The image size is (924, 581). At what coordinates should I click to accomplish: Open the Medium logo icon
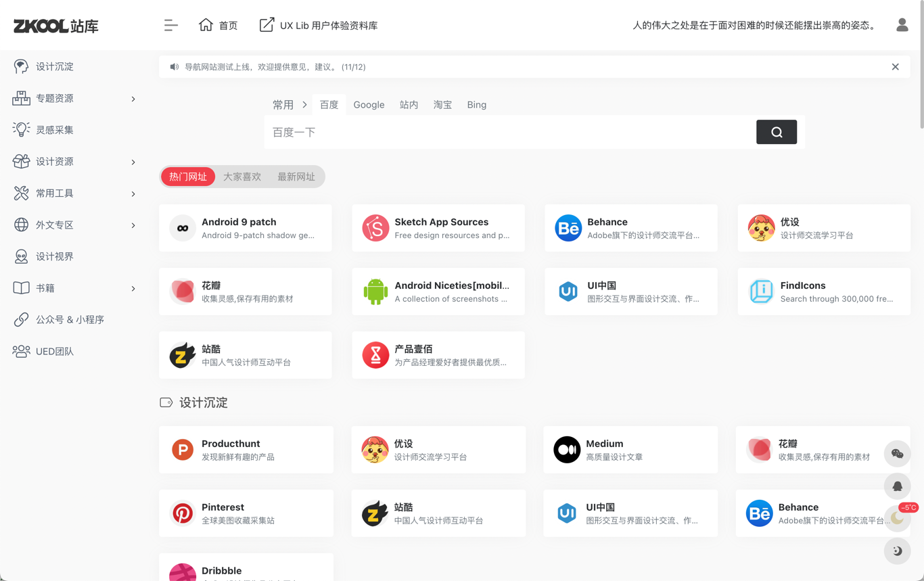(x=567, y=450)
